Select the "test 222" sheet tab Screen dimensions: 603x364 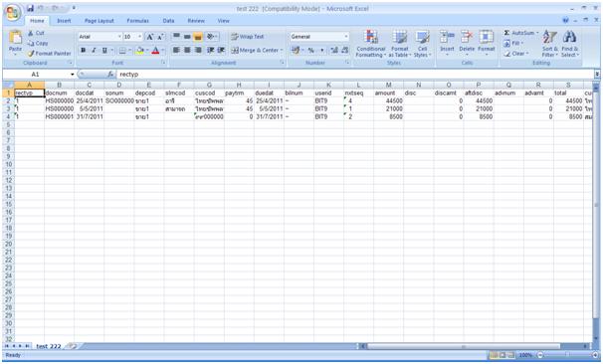pyautogui.click(x=49, y=346)
